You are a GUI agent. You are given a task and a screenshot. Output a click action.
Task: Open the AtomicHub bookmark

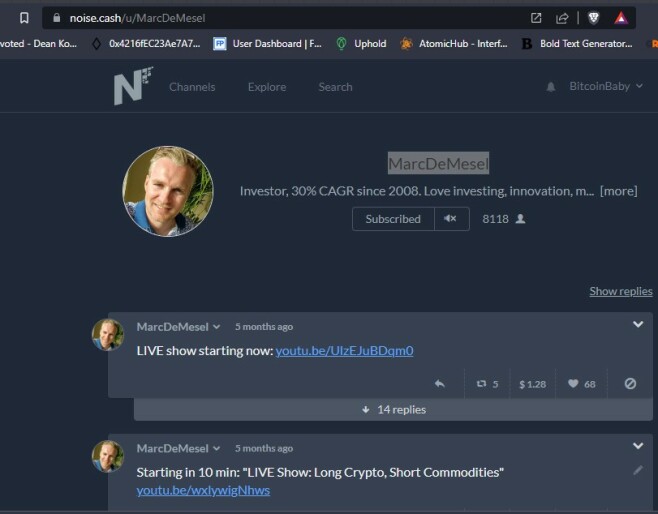click(x=454, y=43)
